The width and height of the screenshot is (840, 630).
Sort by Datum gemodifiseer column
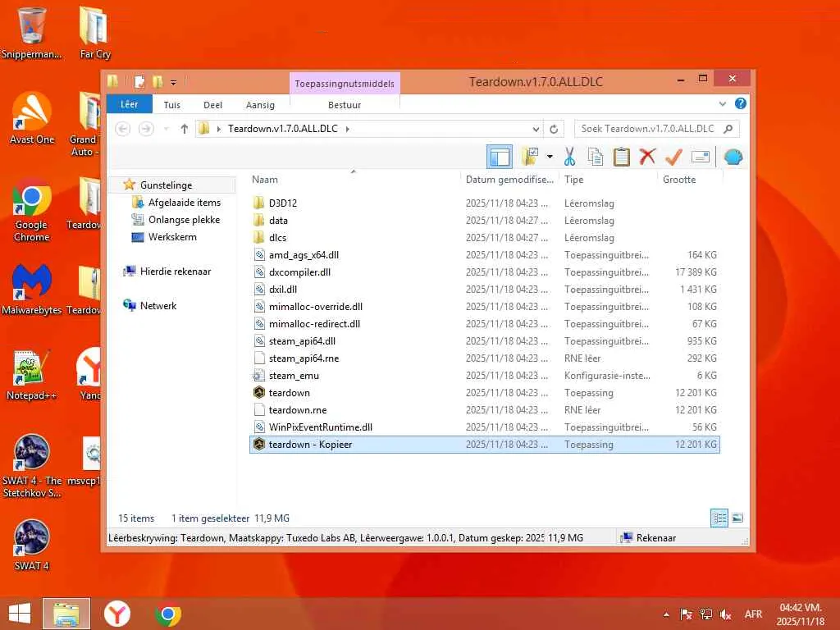click(509, 180)
